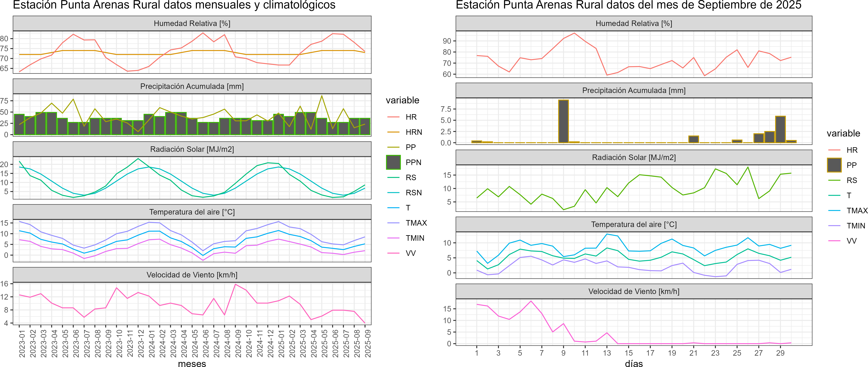This screenshot has width=868, height=367.
Task: Click the HRN orange legend line
Action: (393, 132)
